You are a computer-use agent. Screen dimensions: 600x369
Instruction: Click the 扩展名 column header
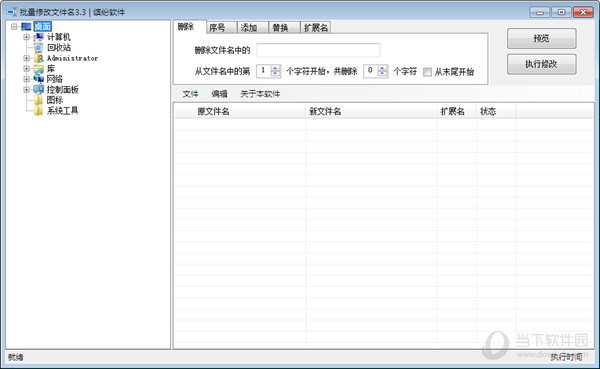(x=457, y=111)
